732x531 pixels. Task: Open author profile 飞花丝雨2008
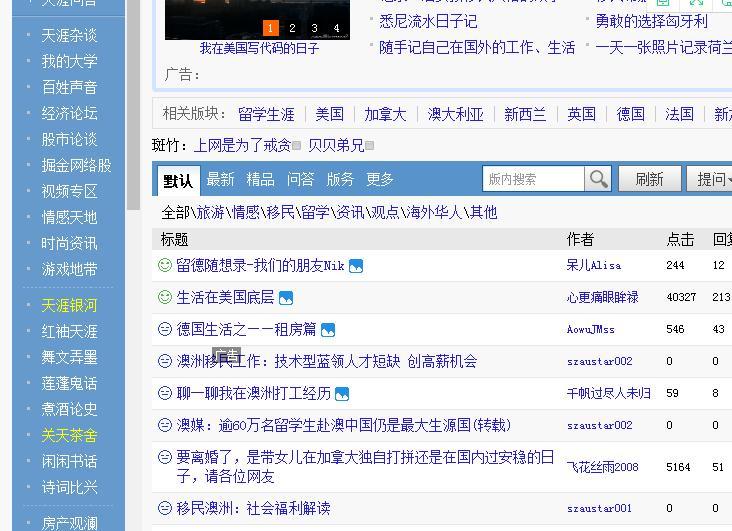(603, 467)
